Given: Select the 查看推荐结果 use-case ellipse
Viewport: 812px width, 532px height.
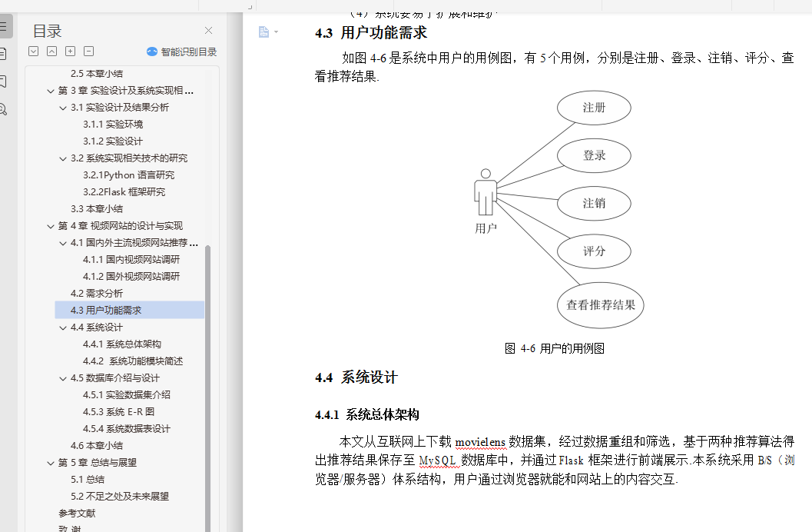Looking at the screenshot, I should click(601, 305).
